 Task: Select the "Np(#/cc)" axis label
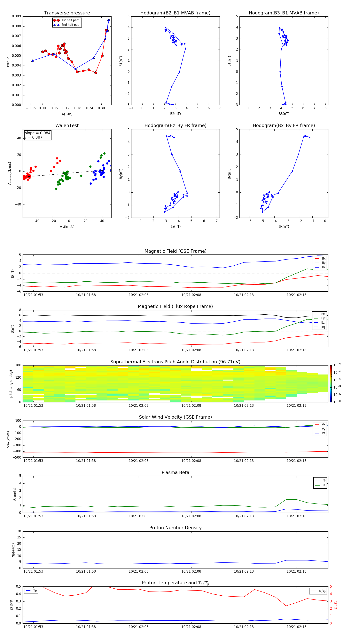[13, 550]
